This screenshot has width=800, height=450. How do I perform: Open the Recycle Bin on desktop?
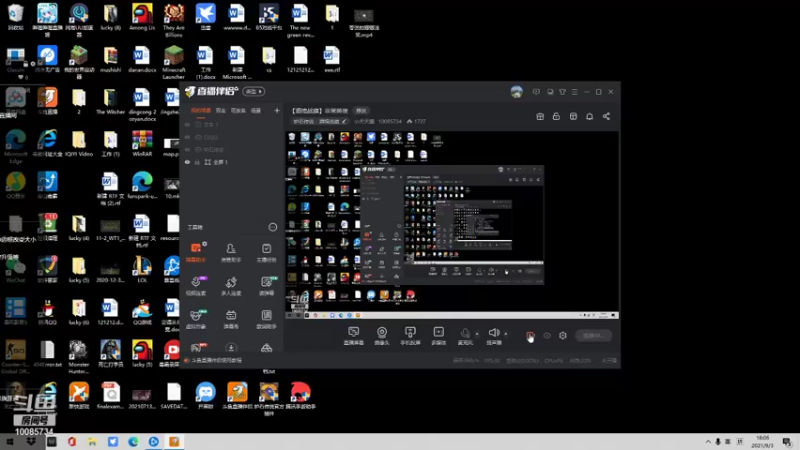[15, 17]
